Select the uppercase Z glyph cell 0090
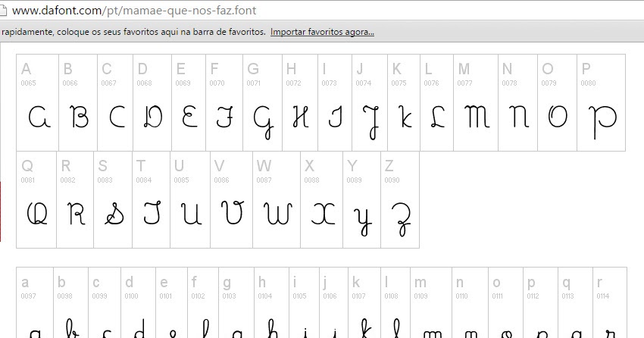The width and height of the screenshot is (644, 338). pyautogui.click(x=400, y=199)
